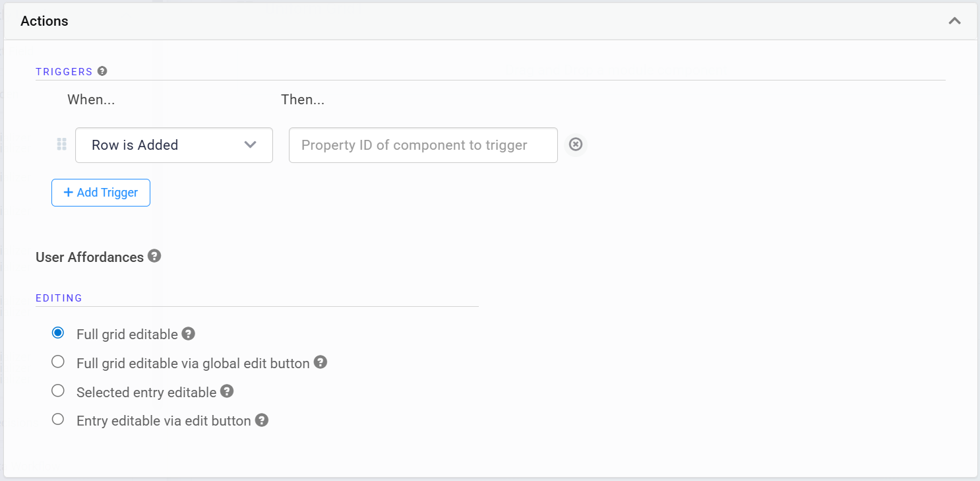Click help icon next to Selected entry editable
The height and width of the screenshot is (481, 980).
click(227, 391)
